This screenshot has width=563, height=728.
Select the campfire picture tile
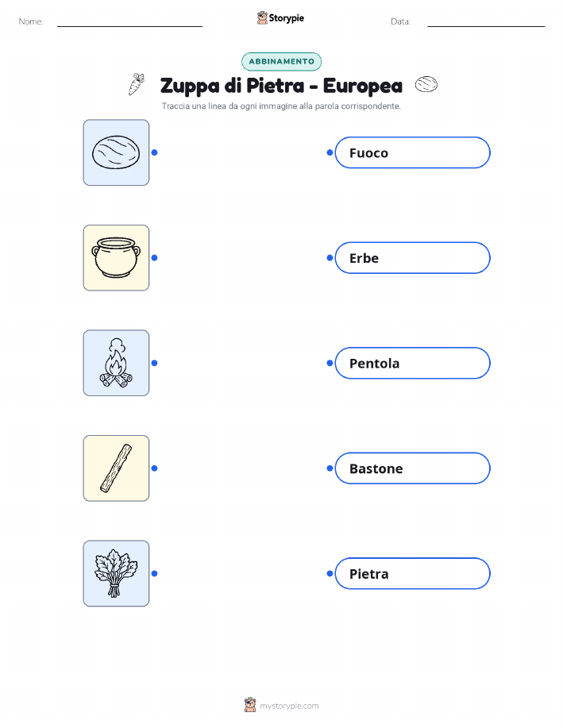coord(116,363)
